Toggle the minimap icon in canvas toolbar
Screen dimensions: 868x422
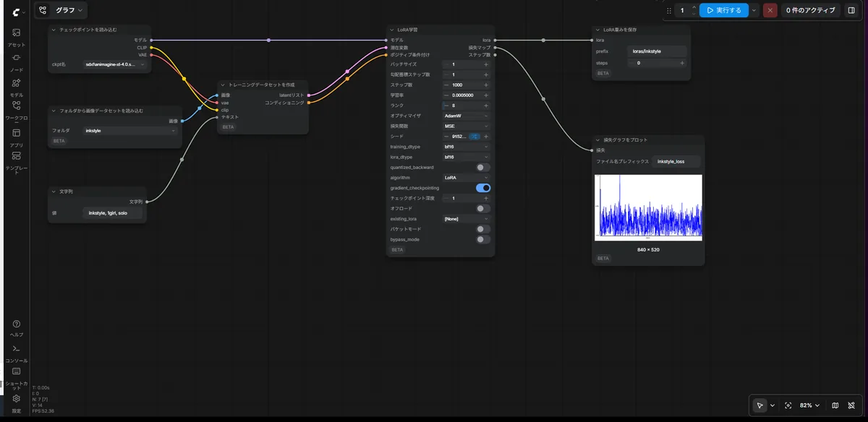(835, 405)
